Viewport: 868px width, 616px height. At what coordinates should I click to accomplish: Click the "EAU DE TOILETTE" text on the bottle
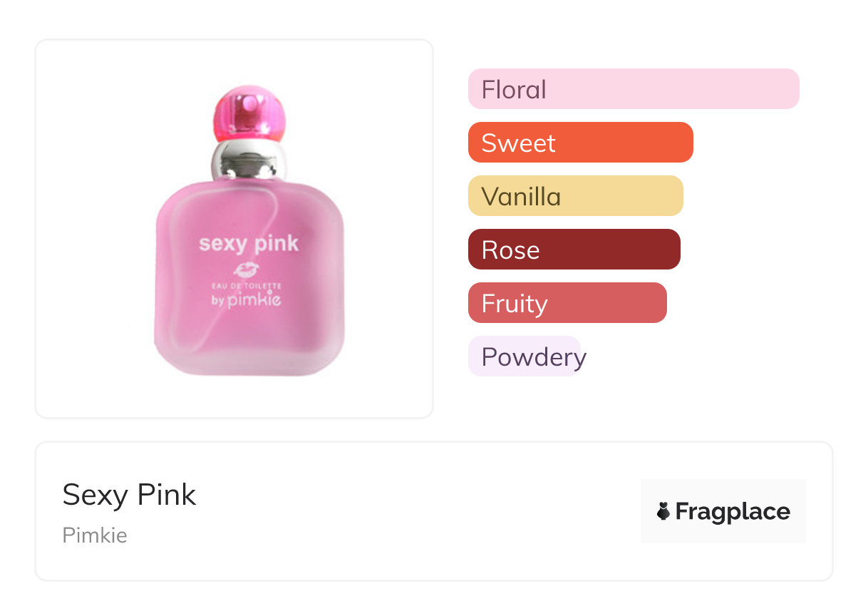tap(247, 285)
